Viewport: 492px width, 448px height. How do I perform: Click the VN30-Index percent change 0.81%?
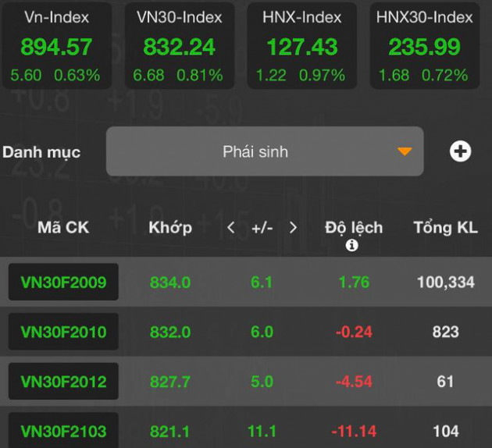(x=200, y=75)
